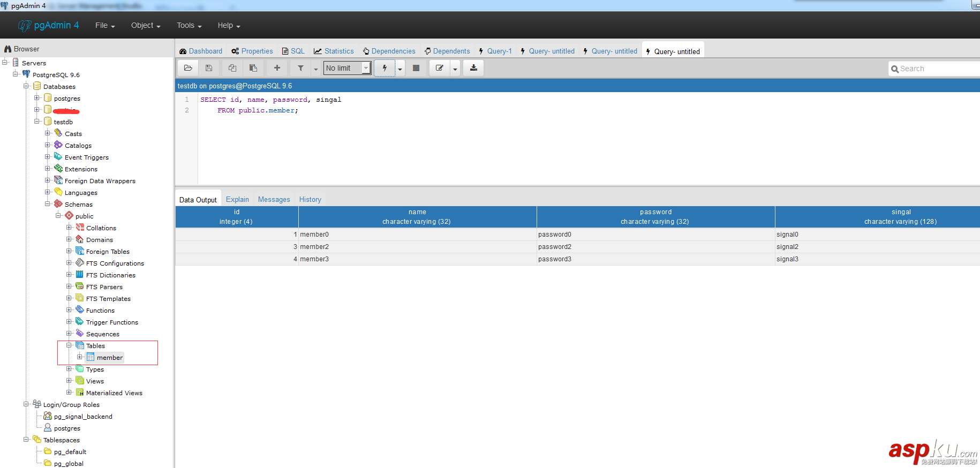Select the password3 cell
Screen dimensions: 980x468
pos(656,259)
